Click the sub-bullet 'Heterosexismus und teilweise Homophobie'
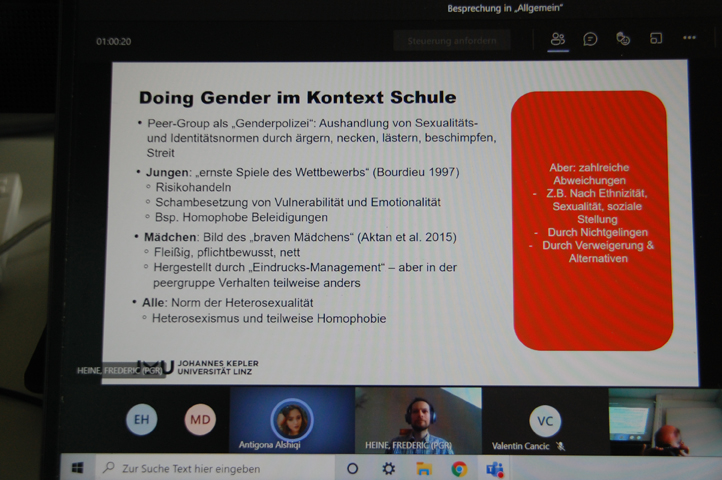Viewport: 722px width, 480px height. [x=269, y=318]
